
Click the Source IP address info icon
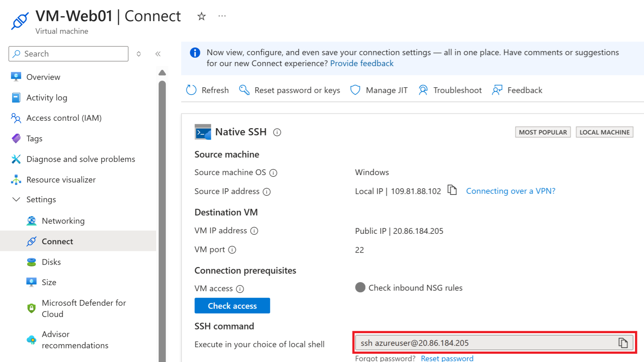click(x=267, y=192)
